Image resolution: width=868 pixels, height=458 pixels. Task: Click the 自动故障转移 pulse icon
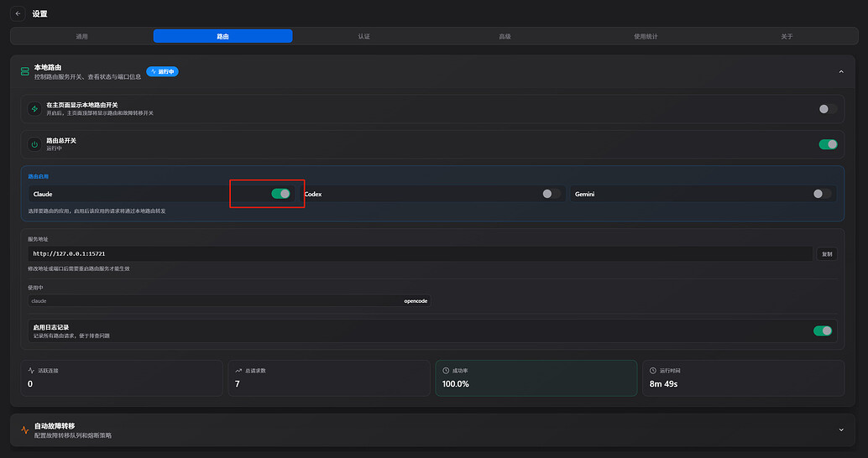25,429
